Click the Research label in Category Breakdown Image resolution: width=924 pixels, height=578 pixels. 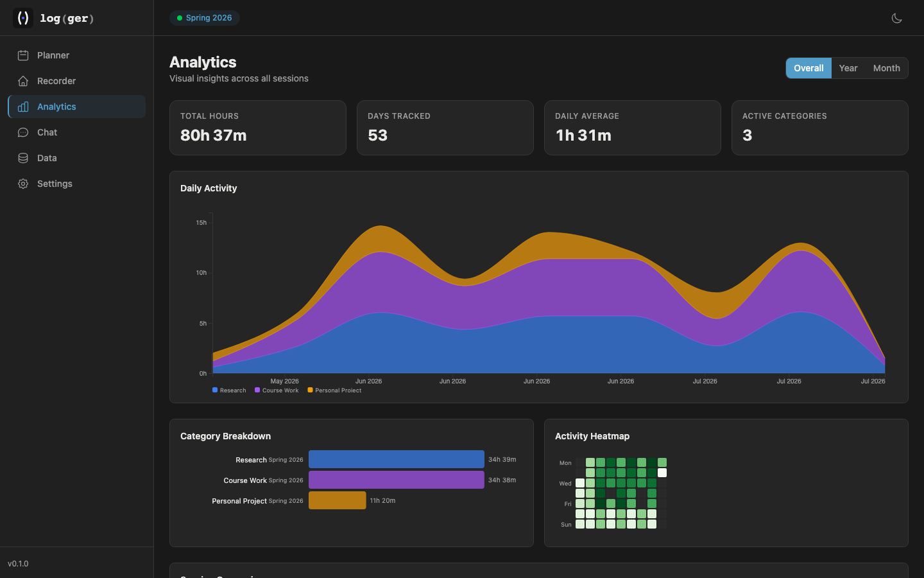[x=251, y=460]
